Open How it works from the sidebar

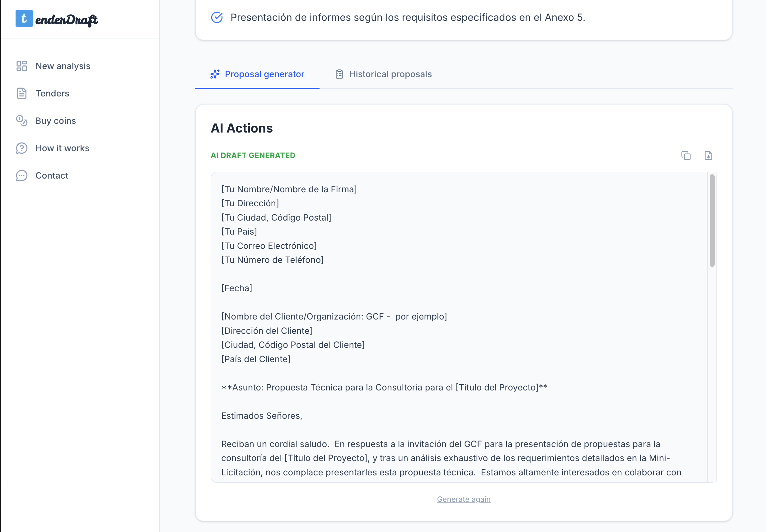coord(62,148)
